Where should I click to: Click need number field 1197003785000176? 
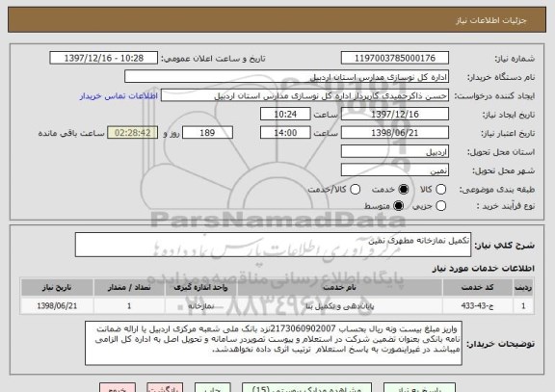pyautogui.click(x=395, y=58)
